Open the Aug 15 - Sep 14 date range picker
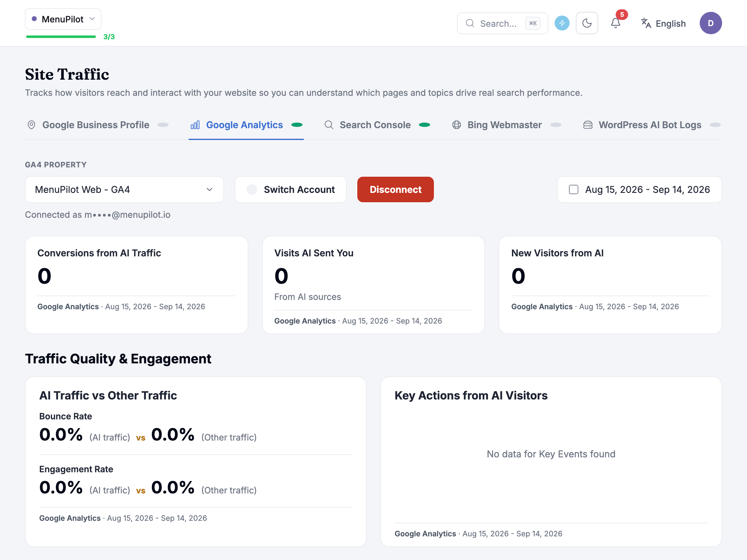 [639, 189]
